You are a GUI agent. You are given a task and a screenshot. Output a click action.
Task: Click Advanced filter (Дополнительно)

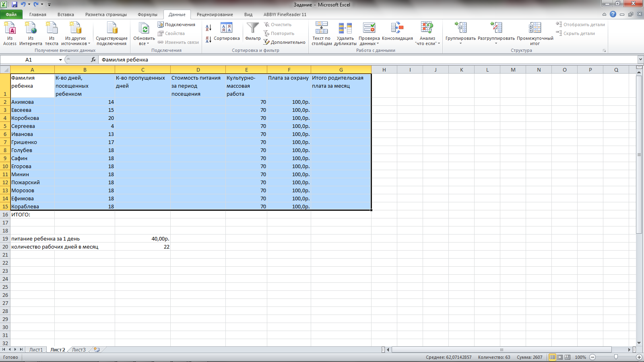[285, 42]
